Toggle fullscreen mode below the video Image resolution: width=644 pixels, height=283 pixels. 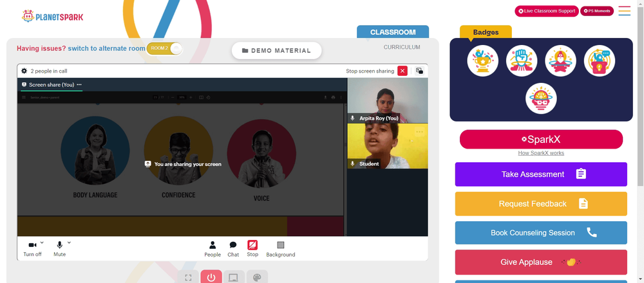(x=188, y=277)
